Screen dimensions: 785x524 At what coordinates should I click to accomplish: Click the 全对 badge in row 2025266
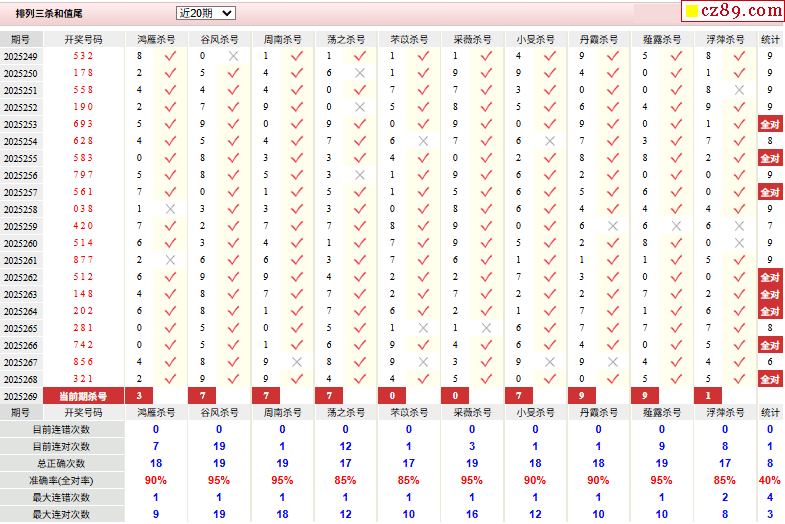click(x=770, y=345)
